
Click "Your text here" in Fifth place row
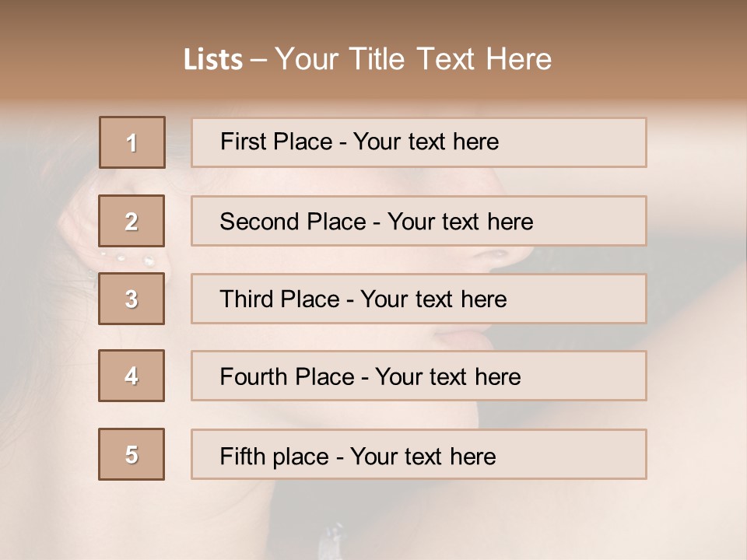[x=423, y=456]
